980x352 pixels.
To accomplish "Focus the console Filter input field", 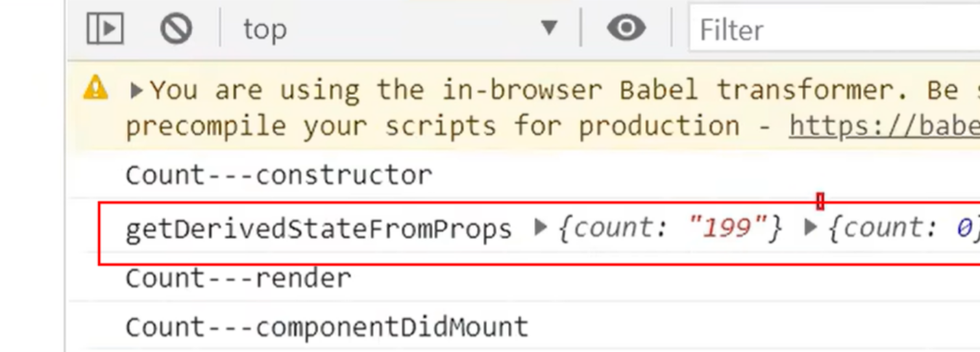I will tap(834, 30).
